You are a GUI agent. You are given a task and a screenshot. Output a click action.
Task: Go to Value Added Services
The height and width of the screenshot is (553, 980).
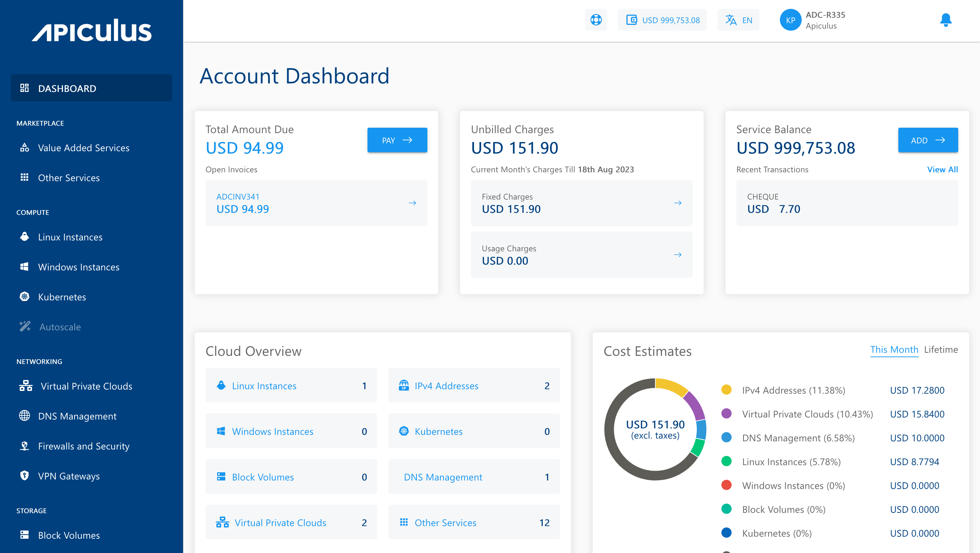pos(84,148)
